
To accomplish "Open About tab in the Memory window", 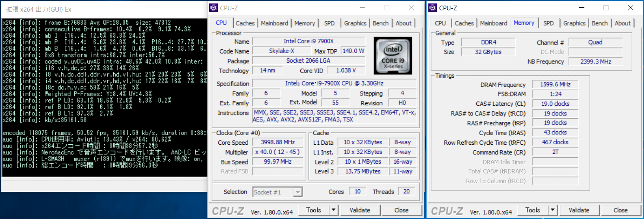I will click(623, 23).
